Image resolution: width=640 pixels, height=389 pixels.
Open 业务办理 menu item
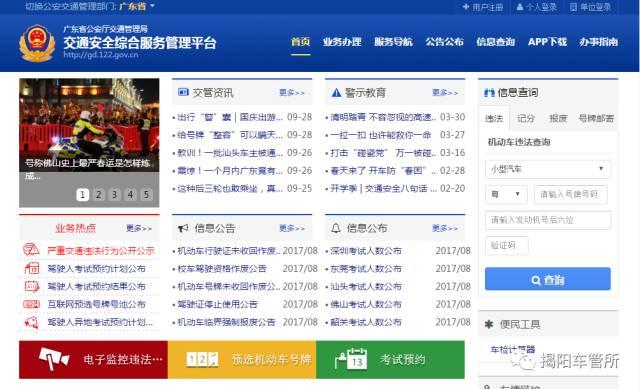[x=342, y=42]
